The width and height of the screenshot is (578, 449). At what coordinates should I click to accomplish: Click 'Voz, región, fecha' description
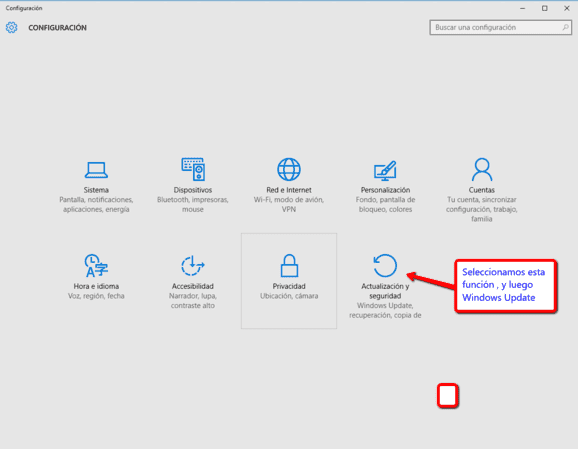96,296
